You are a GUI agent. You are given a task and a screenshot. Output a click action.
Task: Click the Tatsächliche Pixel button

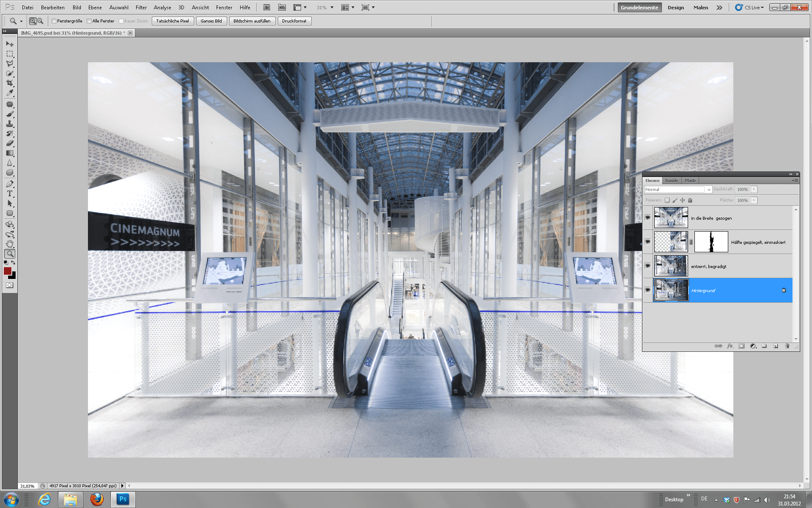(x=173, y=21)
